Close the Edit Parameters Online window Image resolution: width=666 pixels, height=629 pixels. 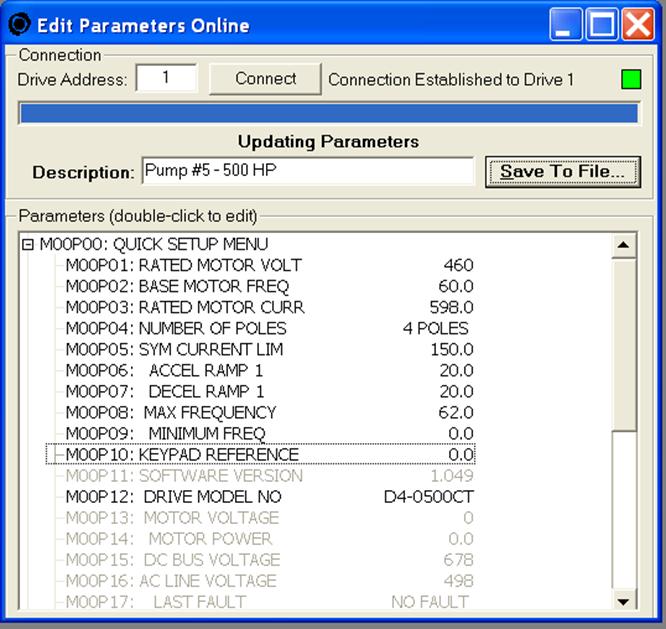pyautogui.click(x=637, y=25)
